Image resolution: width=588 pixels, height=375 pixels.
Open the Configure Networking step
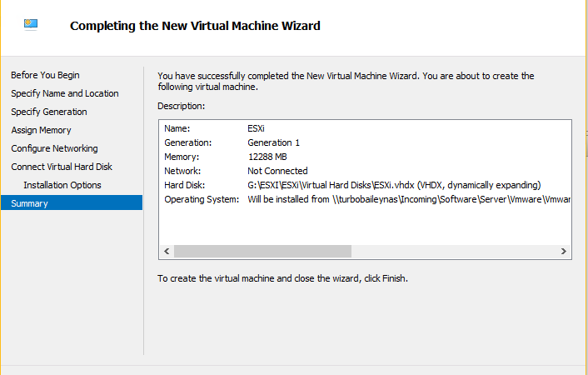pyautogui.click(x=54, y=148)
